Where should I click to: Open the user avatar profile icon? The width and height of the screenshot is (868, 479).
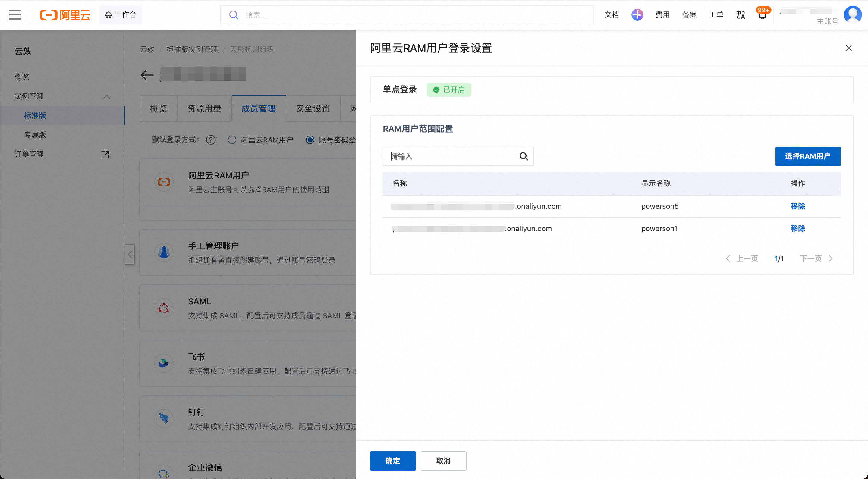pyautogui.click(x=853, y=15)
